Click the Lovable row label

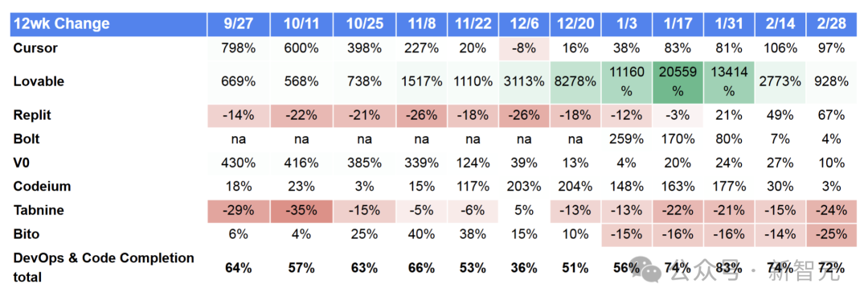[x=39, y=81]
